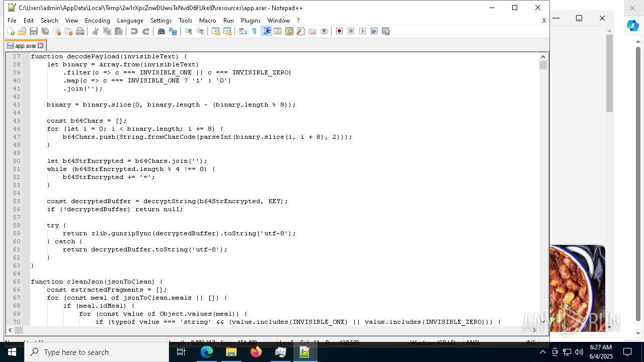Click the horizontal scrollbar left arrow
Image resolution: width=644 pixels, height=362 pixels.
pos(10,330)
